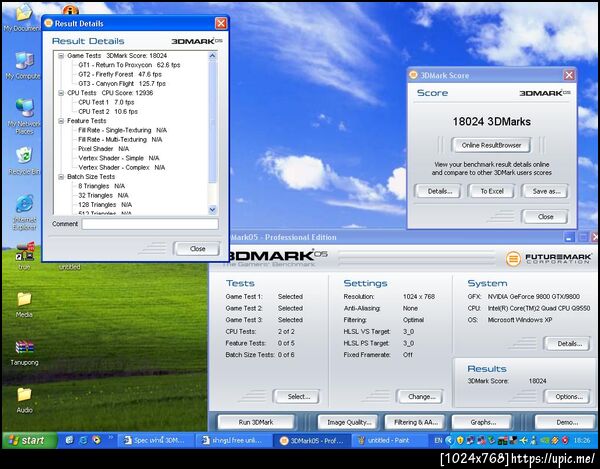Click the scroll-down arrow in Result Details list
Image resolution: width=600 pixels, height=469 pixels.
(213, 209)
